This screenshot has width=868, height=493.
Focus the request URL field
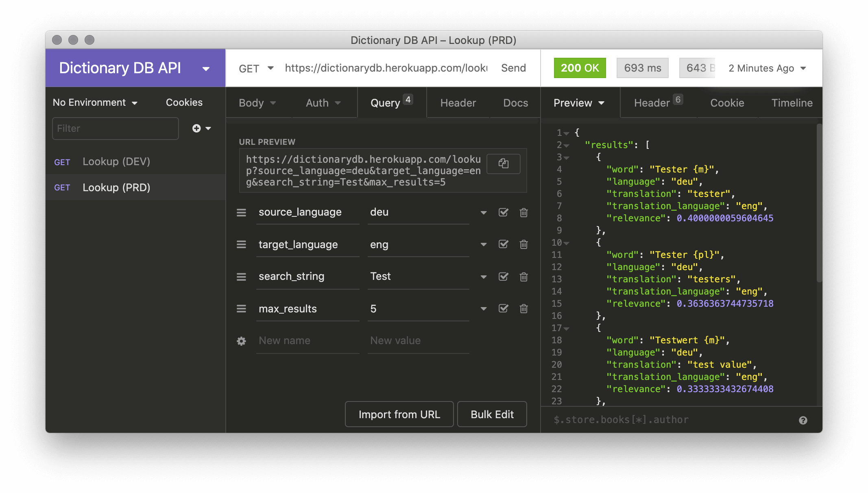point(386,68)
